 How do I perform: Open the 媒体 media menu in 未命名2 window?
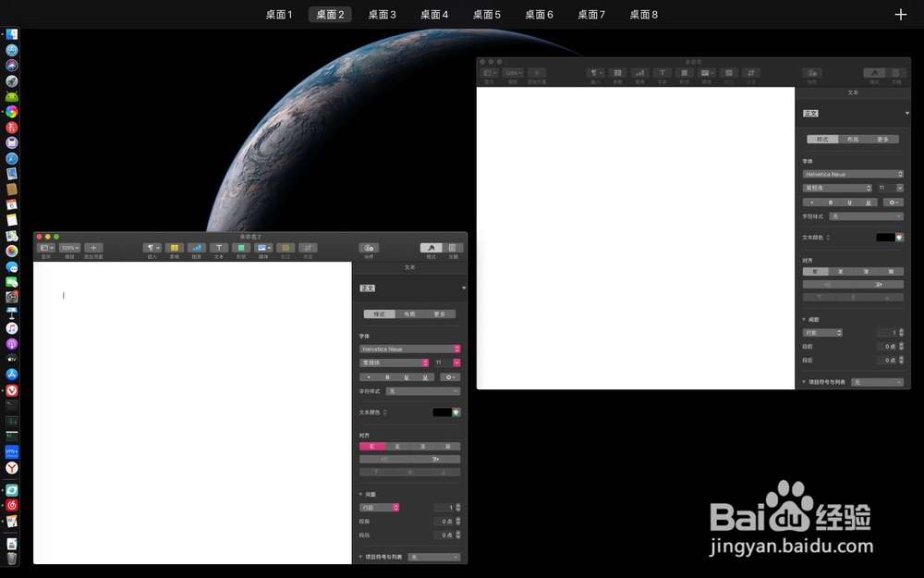pos(263,248)
